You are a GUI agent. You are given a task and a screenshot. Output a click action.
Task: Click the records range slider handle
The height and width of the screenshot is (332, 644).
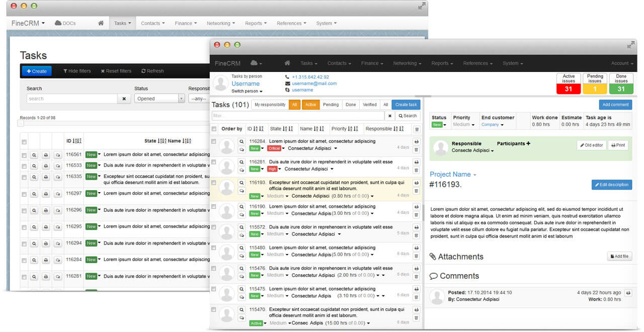point(21,123)
